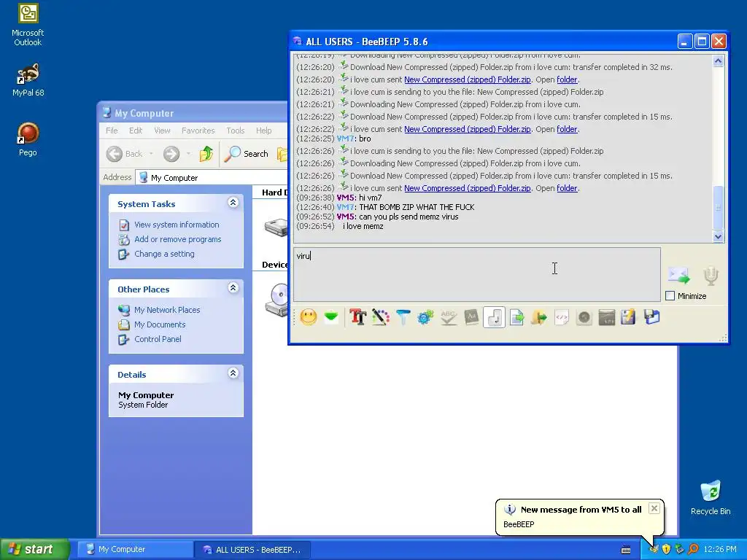Toggle ABC spell checking icon

click(x=449, y=317)
